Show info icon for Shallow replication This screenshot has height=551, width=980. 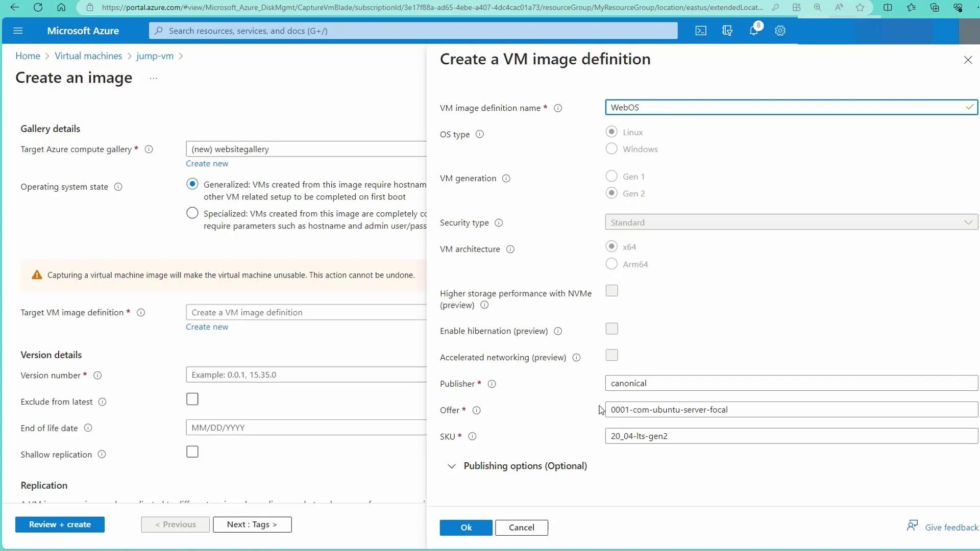[x=102, y=455]
